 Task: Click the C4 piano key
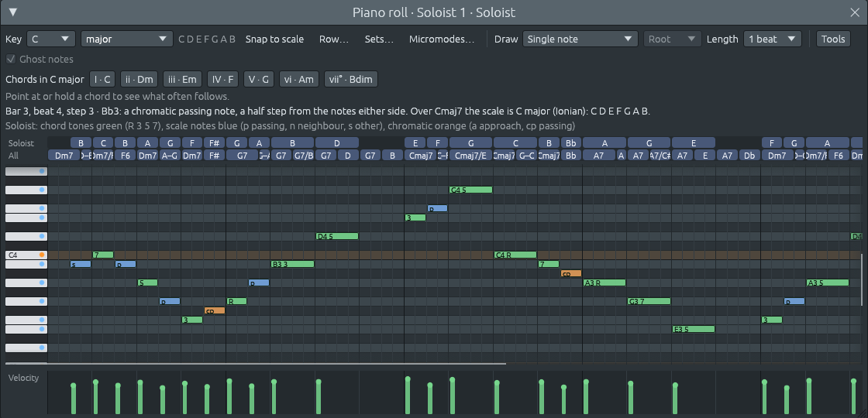pos(26,255)
